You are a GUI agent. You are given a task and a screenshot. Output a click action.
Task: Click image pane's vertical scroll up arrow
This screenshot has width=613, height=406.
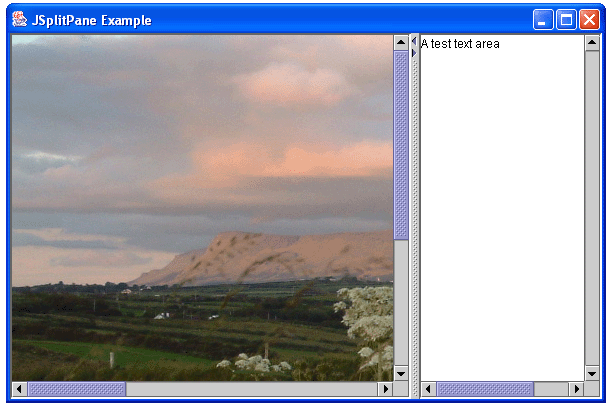401,42
